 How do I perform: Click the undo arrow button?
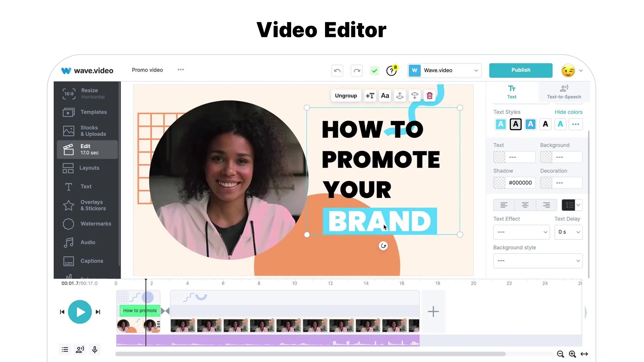(337, 71)
